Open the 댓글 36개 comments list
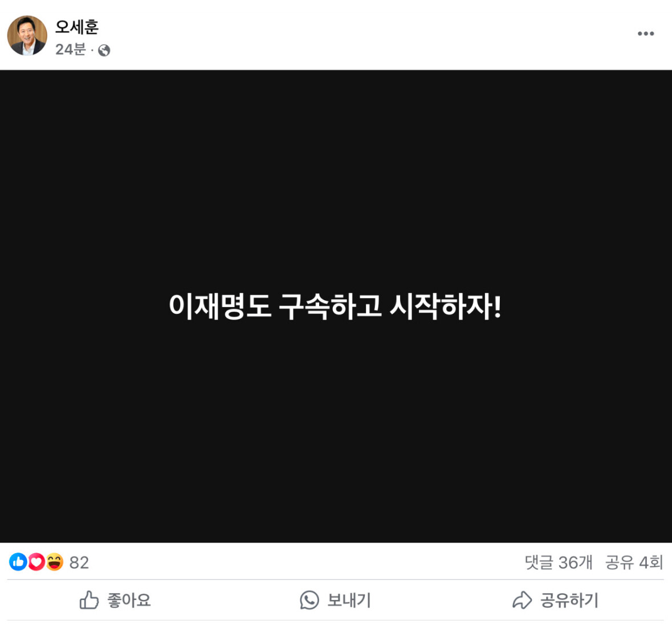The width and height of the screenshot is (672, 625). tap(559, 562)
